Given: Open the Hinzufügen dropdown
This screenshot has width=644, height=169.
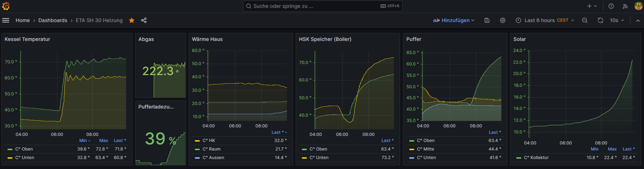Looking at the screenshot, I should [453, 20].
